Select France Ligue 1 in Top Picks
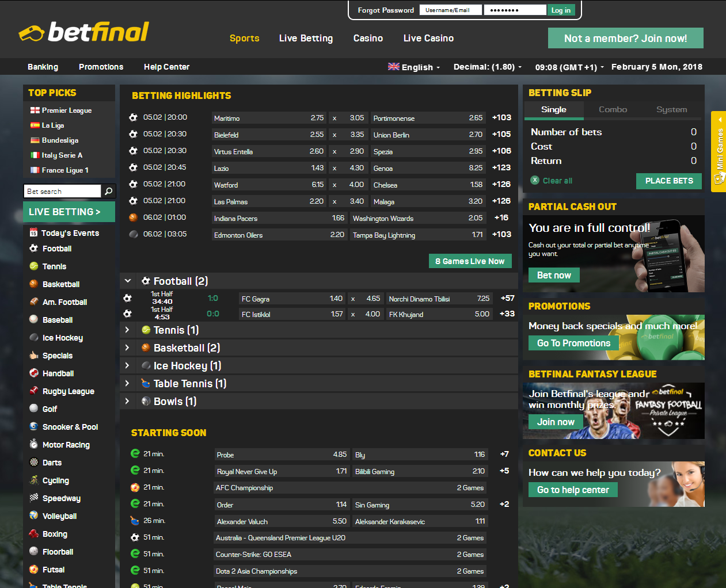Image resolution: width=726 pixels, height=588 pixels. (64, 170)
